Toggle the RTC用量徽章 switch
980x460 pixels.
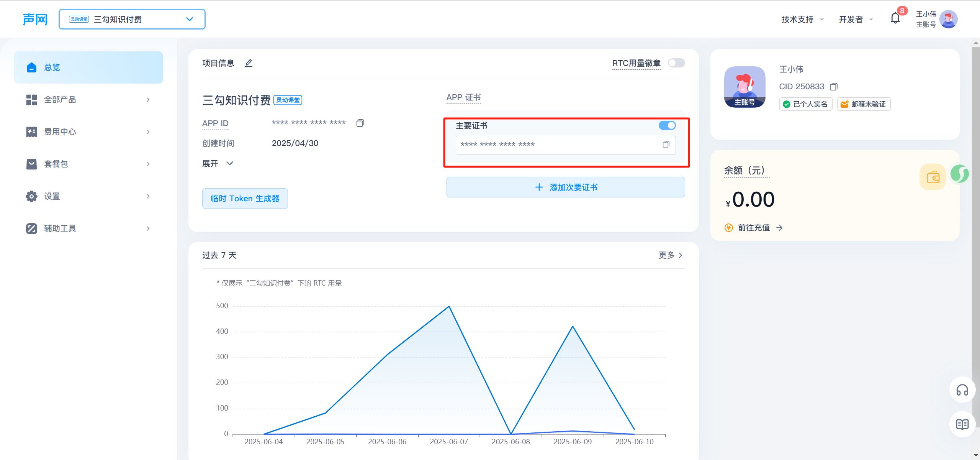(676, 63)
